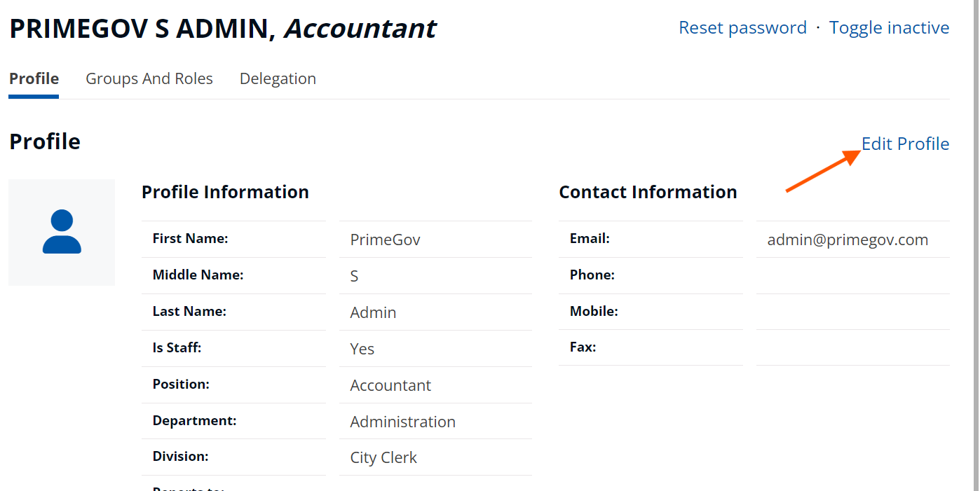Select the First Name value PrimeGov

[385, 240]
